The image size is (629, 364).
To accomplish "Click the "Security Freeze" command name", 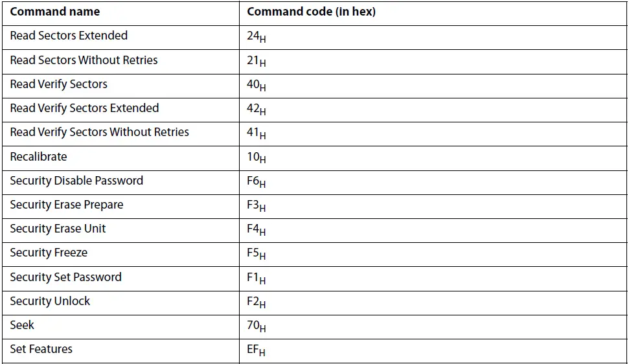I will tap(49, 253).
